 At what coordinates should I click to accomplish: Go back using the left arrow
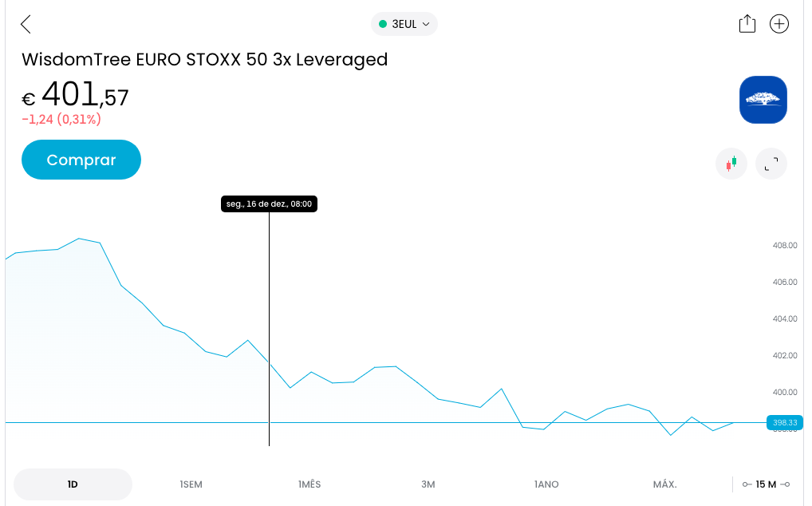(26, 24)
